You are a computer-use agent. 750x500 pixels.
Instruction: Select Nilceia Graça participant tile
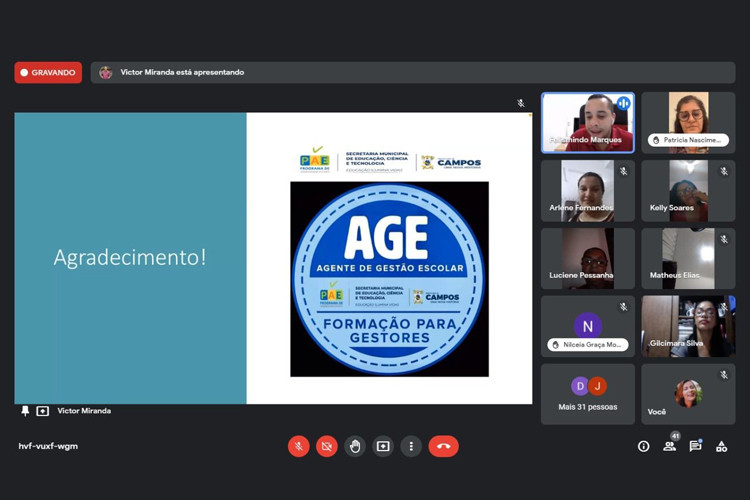coord(588,326)
